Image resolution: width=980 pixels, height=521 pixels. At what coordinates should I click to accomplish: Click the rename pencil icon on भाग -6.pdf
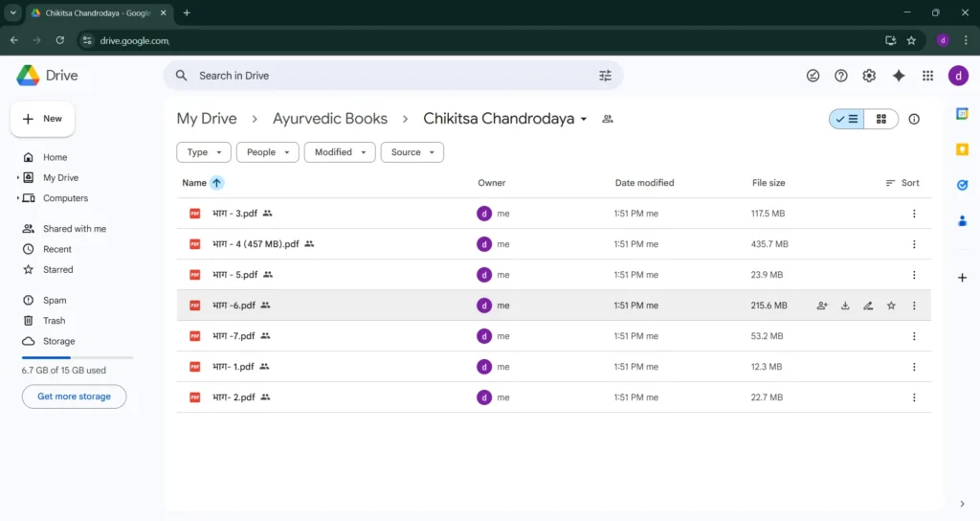[x=868, y=306]
